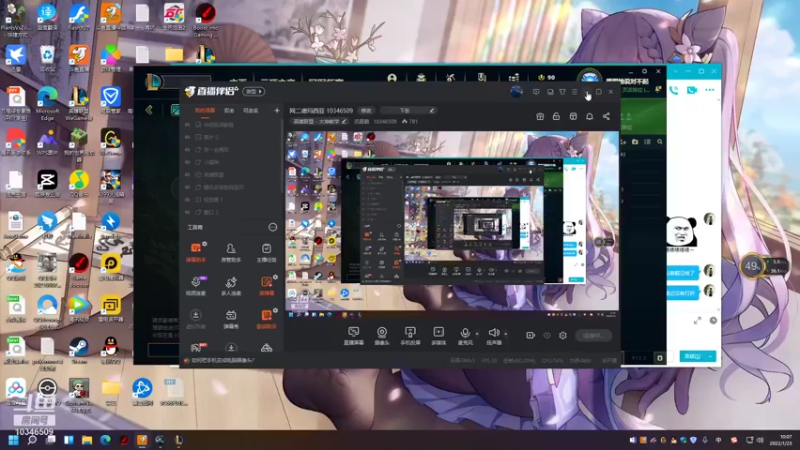This screenshot has height=450, width=800.
Task: Click the user avatar in streaming title bar
Action: tap(516, 92)
